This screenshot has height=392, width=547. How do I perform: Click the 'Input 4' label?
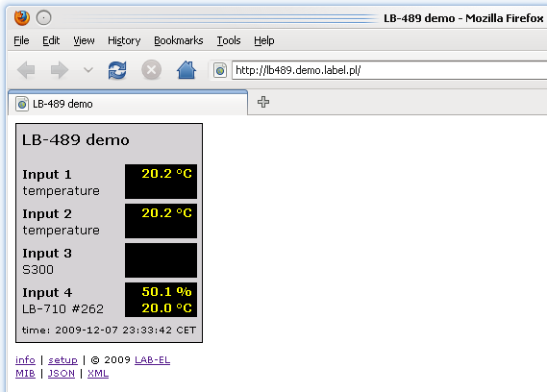47,293
